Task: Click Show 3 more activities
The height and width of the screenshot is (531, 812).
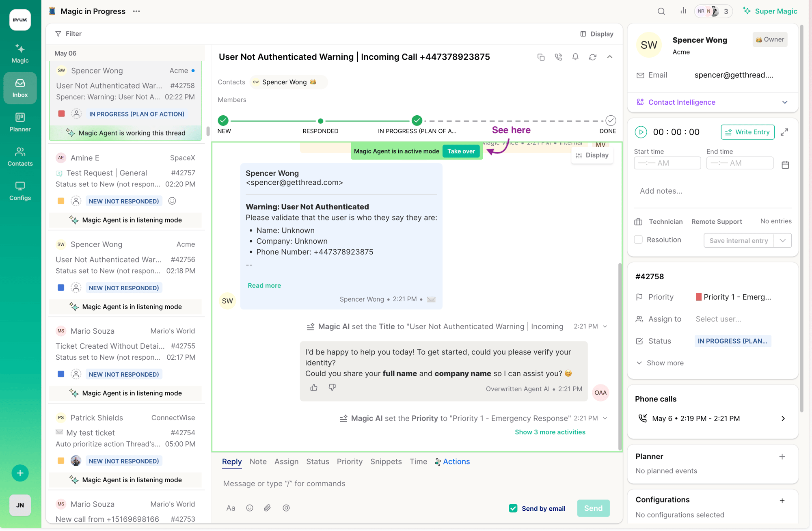Action: (x=550, y=432)
